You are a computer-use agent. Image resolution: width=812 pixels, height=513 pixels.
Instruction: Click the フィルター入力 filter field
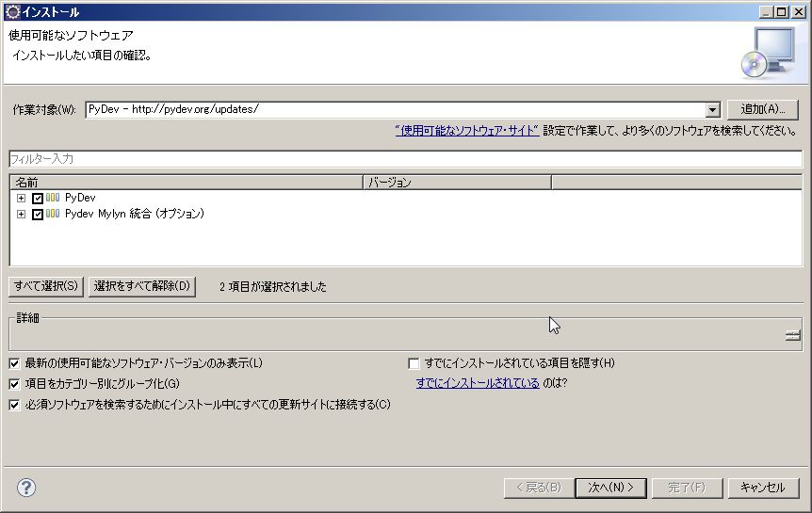[405, 159]
